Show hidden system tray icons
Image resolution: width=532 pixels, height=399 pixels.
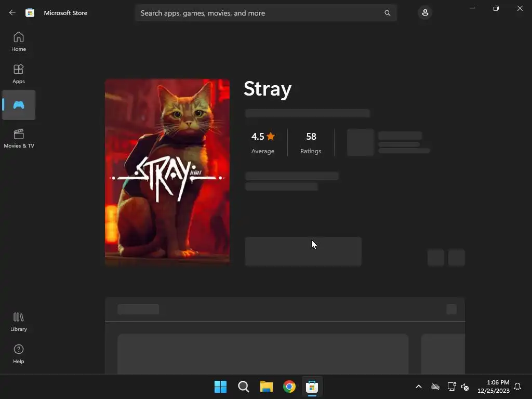[419, 387]
